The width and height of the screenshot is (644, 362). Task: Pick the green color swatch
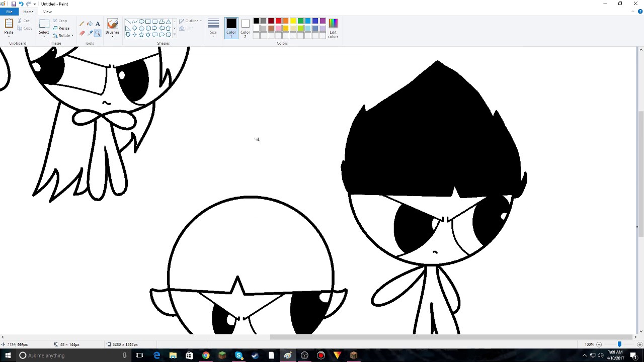click(300, 21)
